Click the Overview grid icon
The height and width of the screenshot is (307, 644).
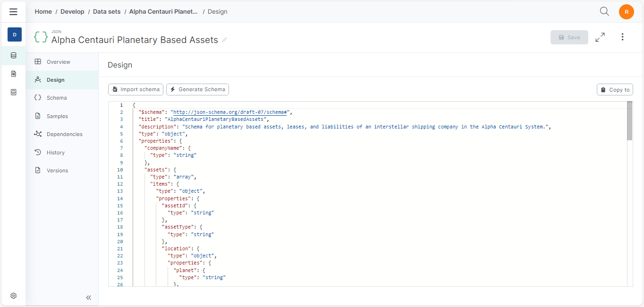[38, 61]
